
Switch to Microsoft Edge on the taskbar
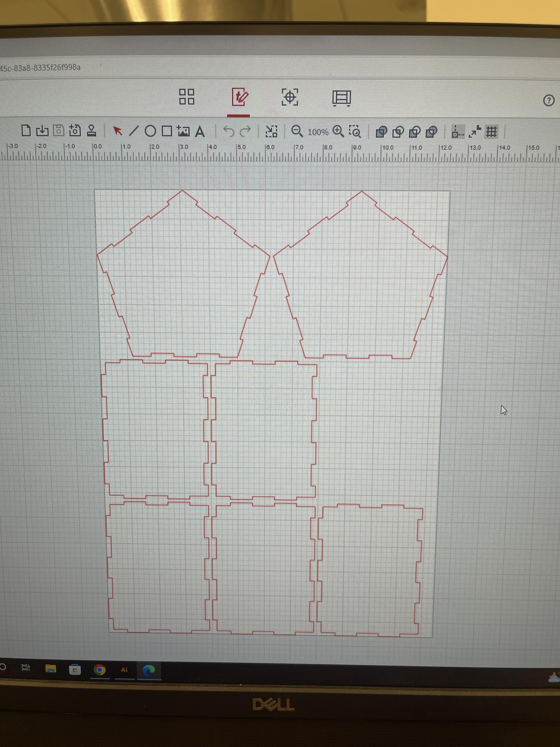(x=149, y=670)
